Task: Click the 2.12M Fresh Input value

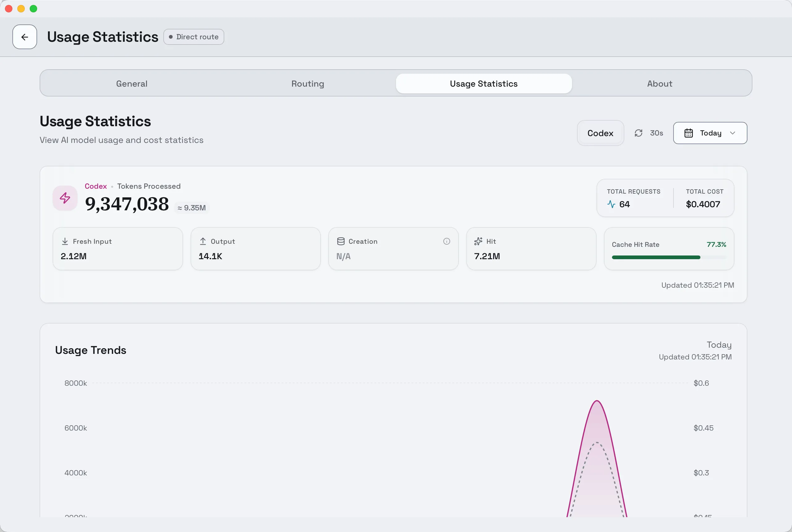Action: pyautogui.click(x=74, y=256)
